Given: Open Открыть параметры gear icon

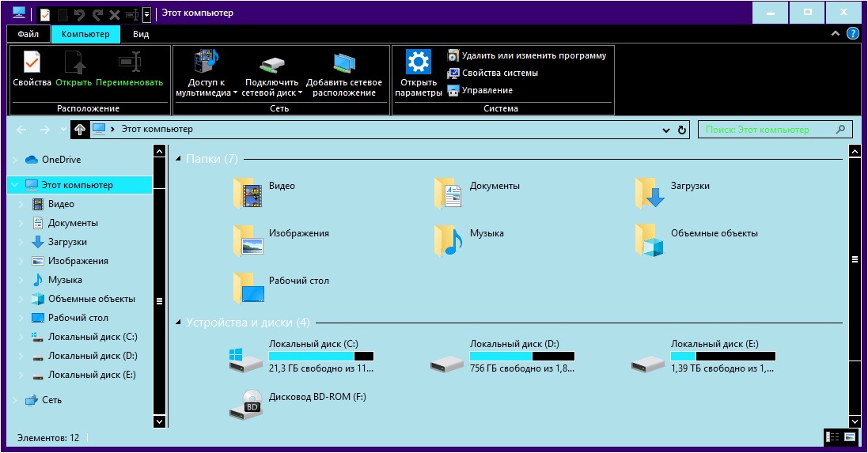Looking at the screenshot, I should (x=418, y=63).
